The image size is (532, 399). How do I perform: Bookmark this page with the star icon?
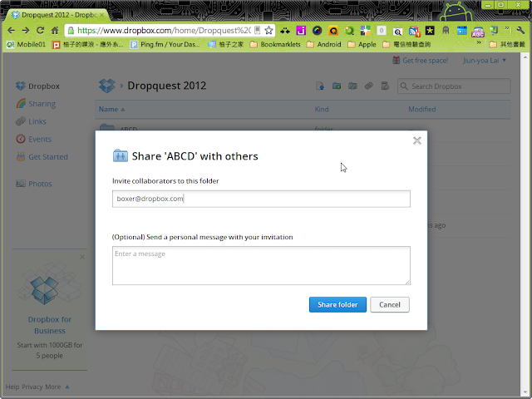[268, 31]
